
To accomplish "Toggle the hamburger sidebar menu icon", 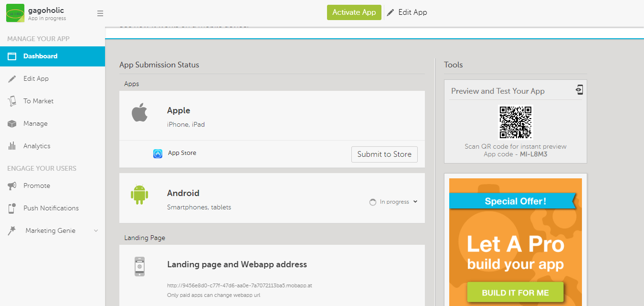I will (100, 13).
